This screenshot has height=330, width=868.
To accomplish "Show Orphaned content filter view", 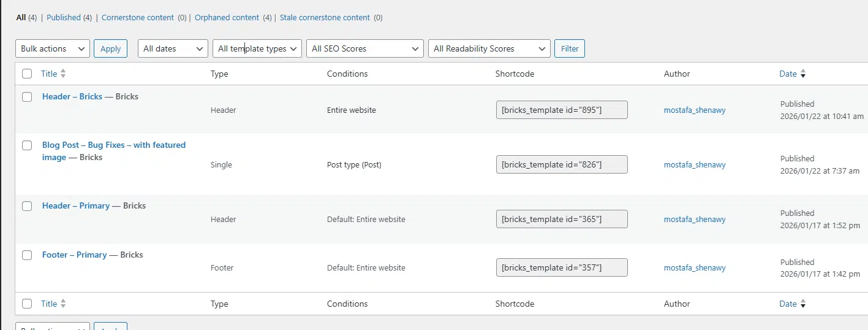I will click(x=227, y=18).
